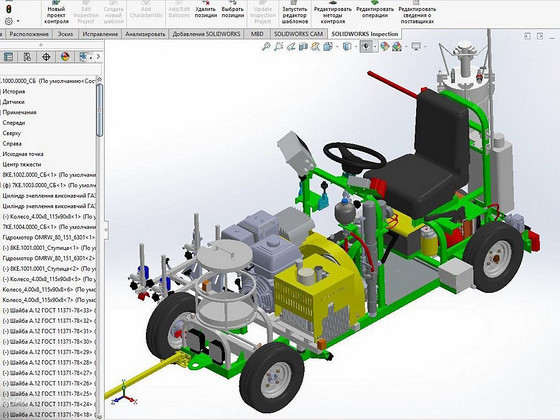The width and height of the screenshot is (560, 420).
Task: Select Гідромотор OMRW_80_151_6301<1> component
Action: click(48, 237)
